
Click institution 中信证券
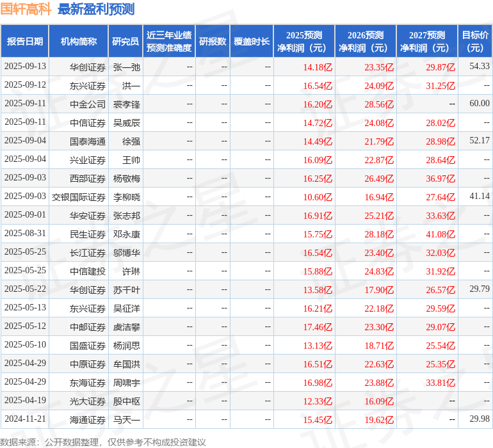click(x=88, y=123)
